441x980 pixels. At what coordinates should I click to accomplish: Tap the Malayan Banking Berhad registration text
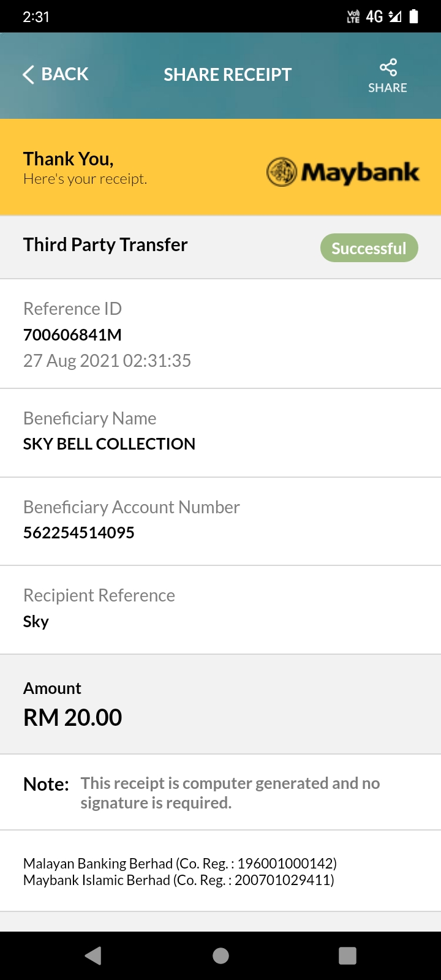point(180,864)
